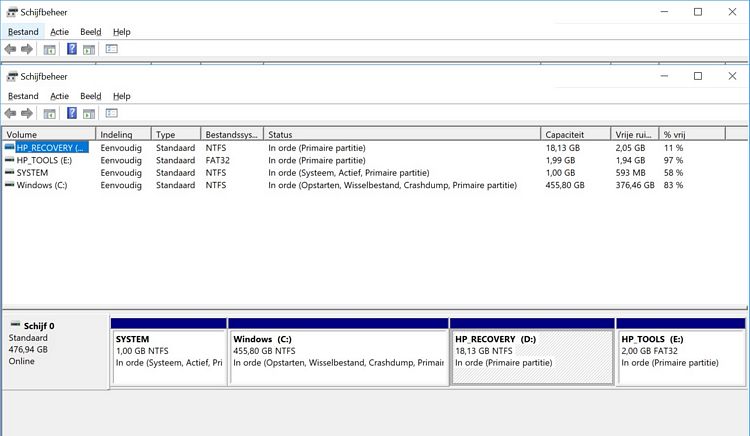750x436 pixels.
Task: Click settings view icon in background window toolbar
Action: click(111, 49)
